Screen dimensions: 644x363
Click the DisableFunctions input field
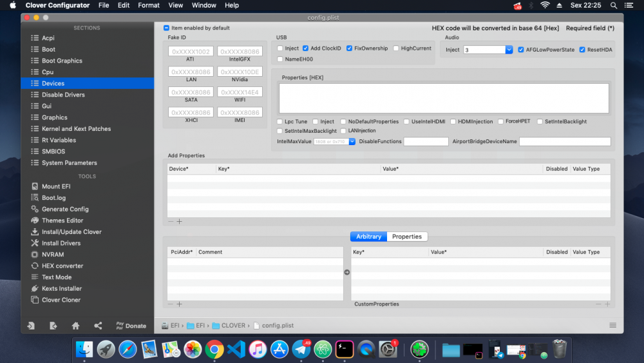coord(426,141)
